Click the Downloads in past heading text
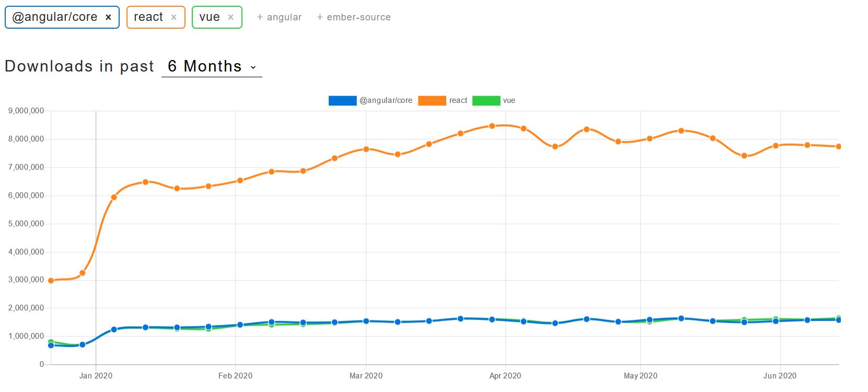868x392 pixels. (79, 66)
